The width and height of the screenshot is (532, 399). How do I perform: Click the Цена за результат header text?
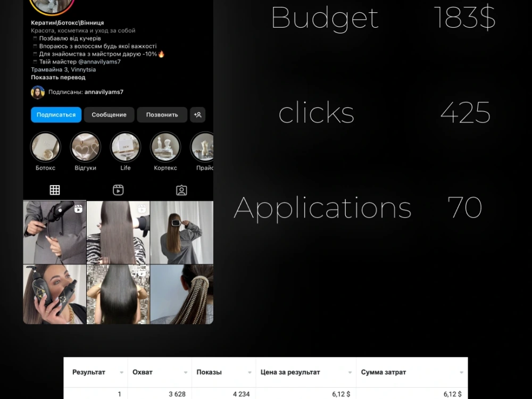(290, 372)
